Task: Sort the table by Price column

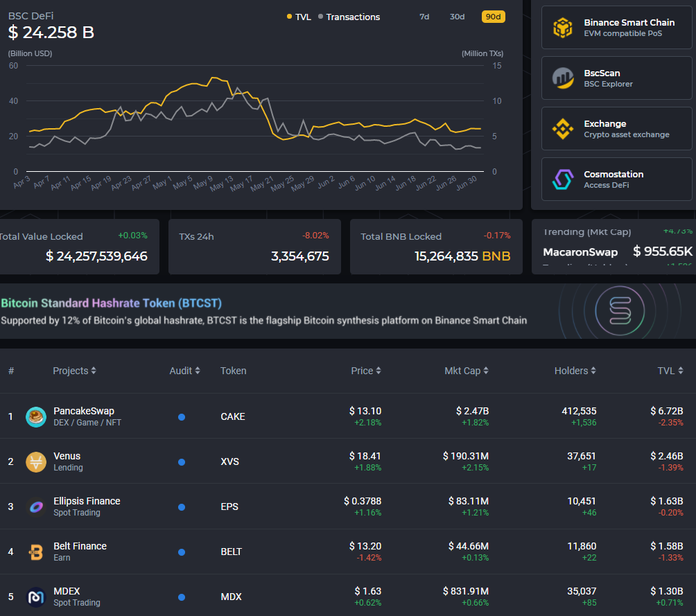Action: coord(366,371)
